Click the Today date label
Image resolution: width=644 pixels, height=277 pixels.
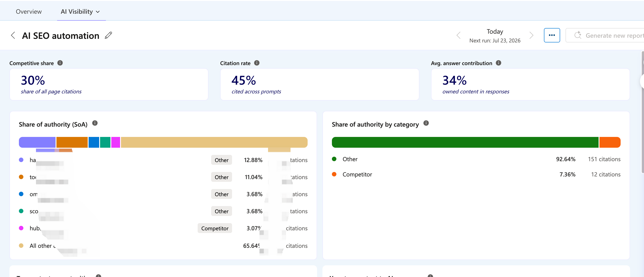coord(495,31)
